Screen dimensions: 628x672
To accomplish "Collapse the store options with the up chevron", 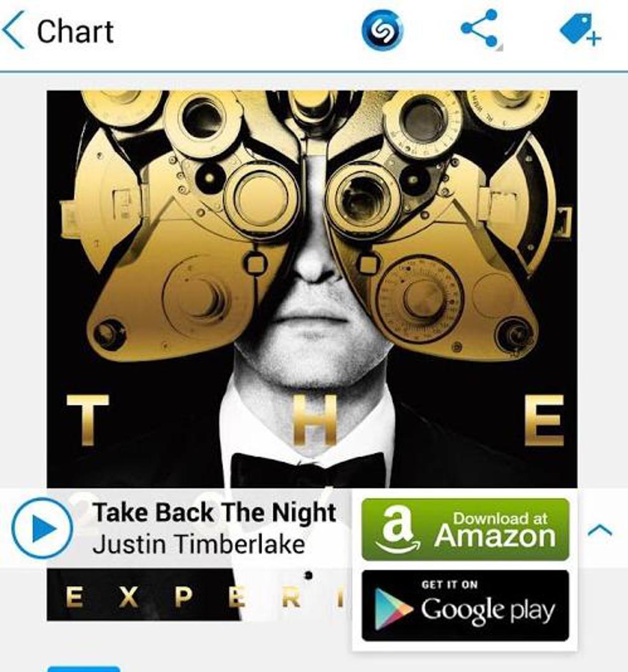I will [600, 531].
